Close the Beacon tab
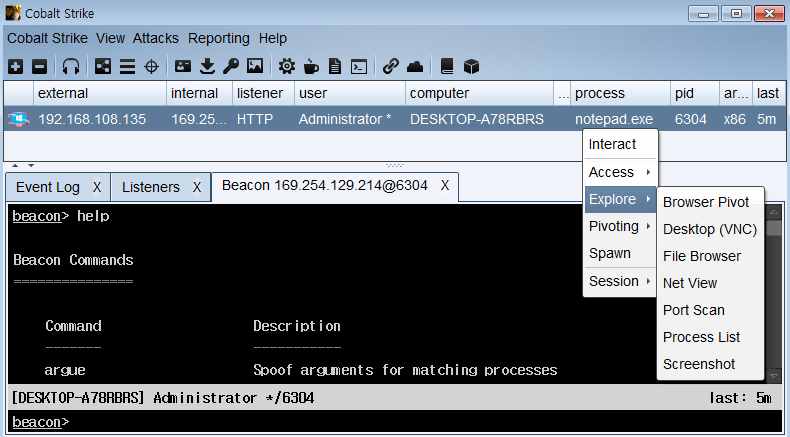The image size is (790, 437). tap(444, 185)
